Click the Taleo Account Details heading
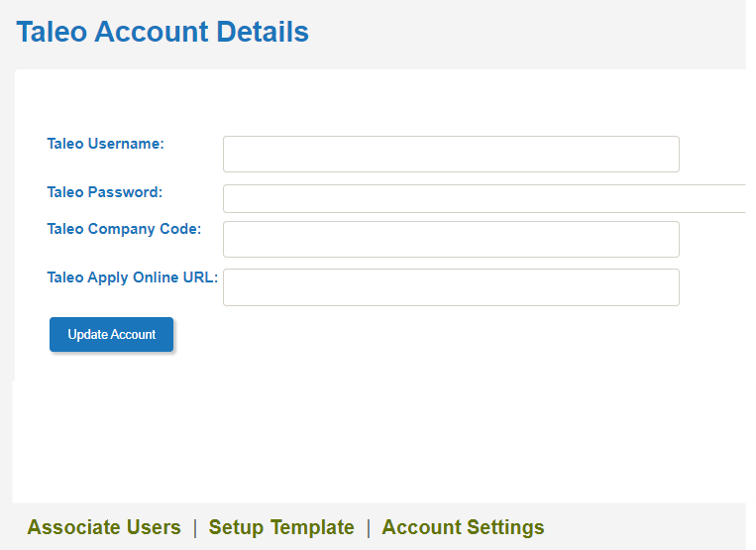Screen dimensions: 756x550 pyautogui.click(x=162, y=32)
